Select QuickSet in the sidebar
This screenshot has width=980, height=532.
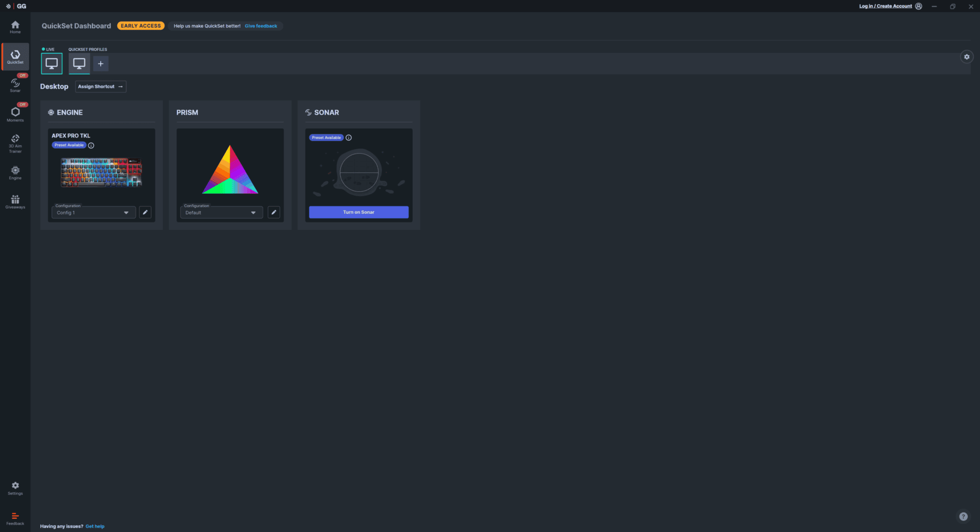click(x=15, y=57)
